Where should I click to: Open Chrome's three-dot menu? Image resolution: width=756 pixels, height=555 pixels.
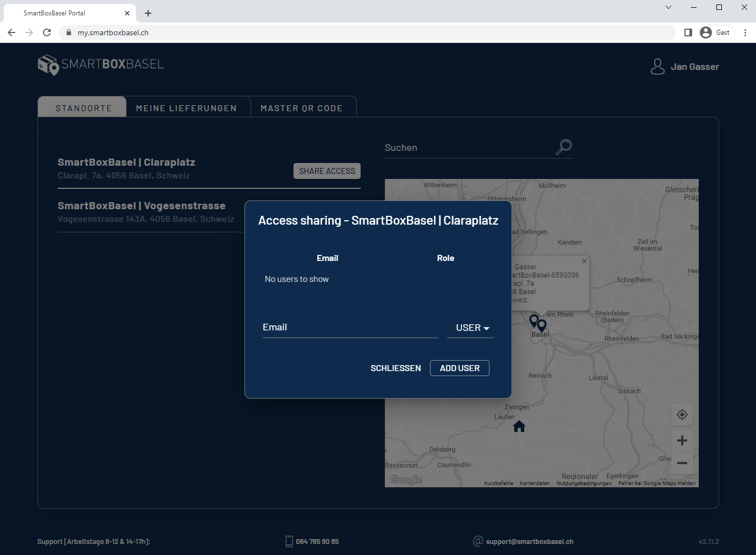click(745, 32)
